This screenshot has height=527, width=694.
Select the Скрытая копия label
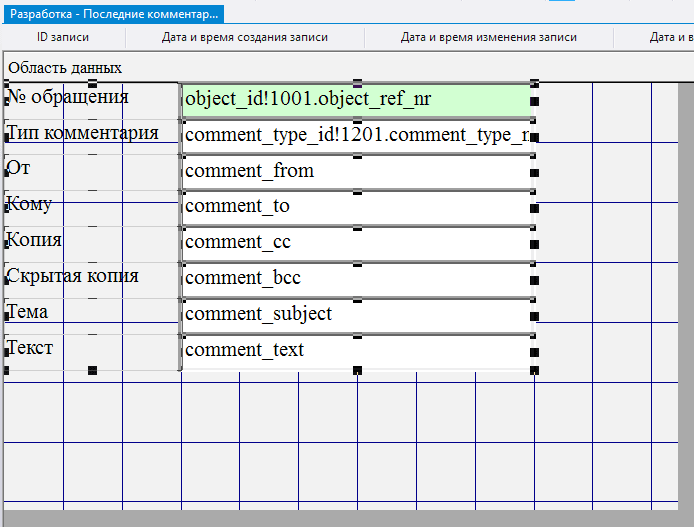[72, 276]
